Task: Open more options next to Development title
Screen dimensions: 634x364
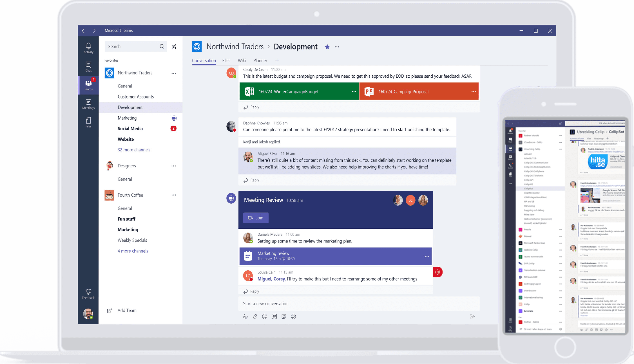Action: tap(337, 47)
